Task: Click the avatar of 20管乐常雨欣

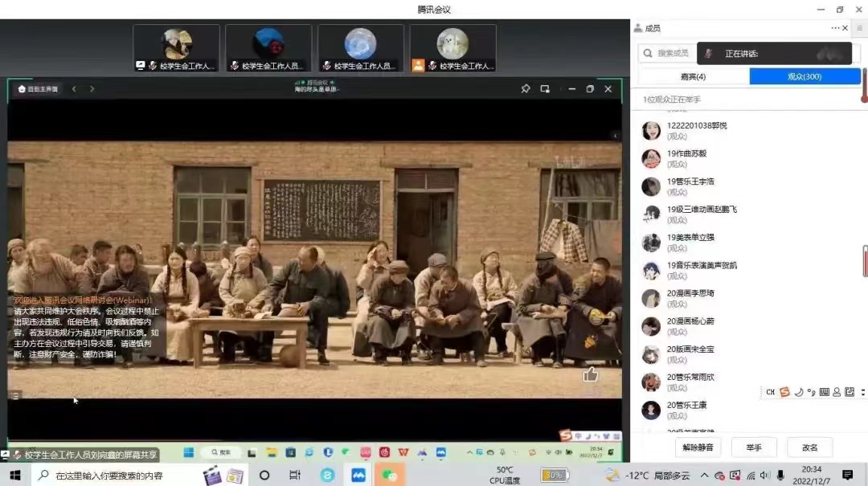Action: [x=651, y=382]
